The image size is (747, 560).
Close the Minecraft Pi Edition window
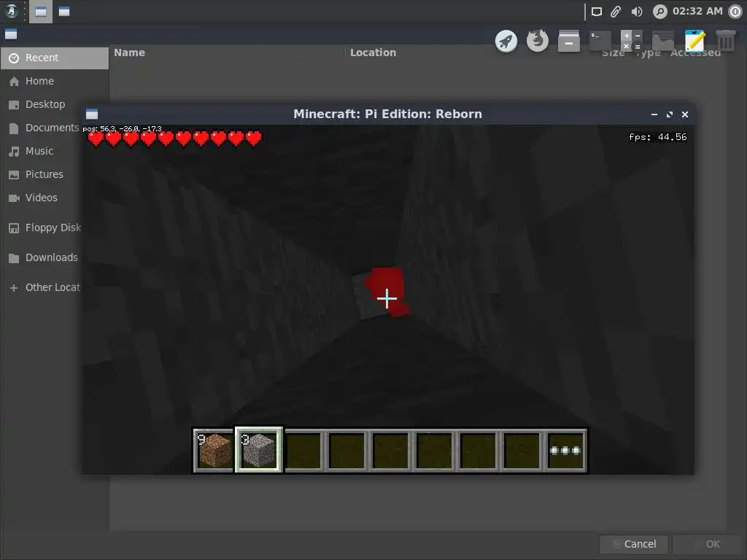pyautogui.click(x=684, y=114)
